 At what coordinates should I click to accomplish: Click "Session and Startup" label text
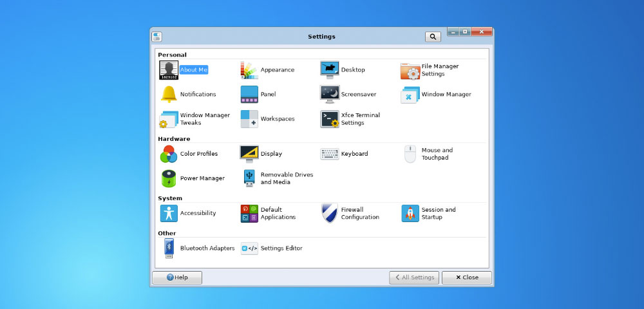439,213
